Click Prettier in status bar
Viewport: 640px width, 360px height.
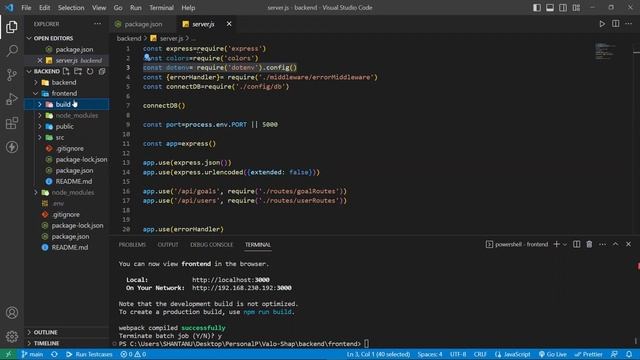588,354
